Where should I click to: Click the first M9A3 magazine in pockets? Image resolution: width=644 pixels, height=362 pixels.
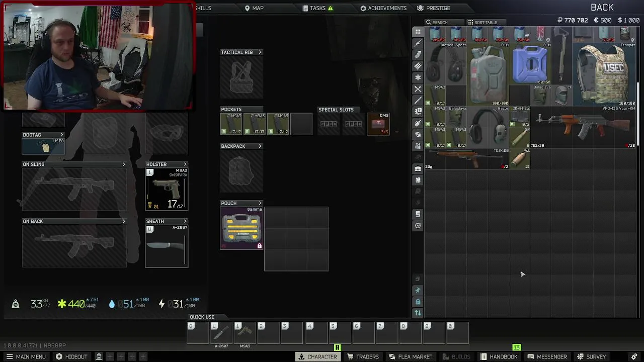click(231, 124)
